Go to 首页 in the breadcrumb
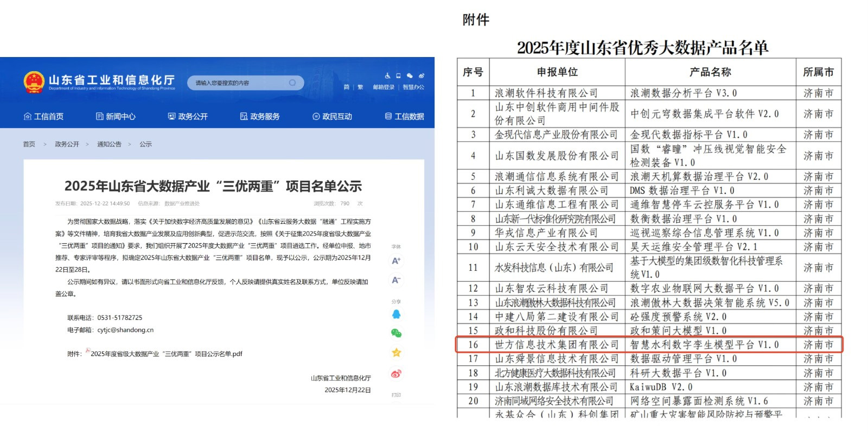868x437 pixels. pyautogui.click(x=29, y=144)
